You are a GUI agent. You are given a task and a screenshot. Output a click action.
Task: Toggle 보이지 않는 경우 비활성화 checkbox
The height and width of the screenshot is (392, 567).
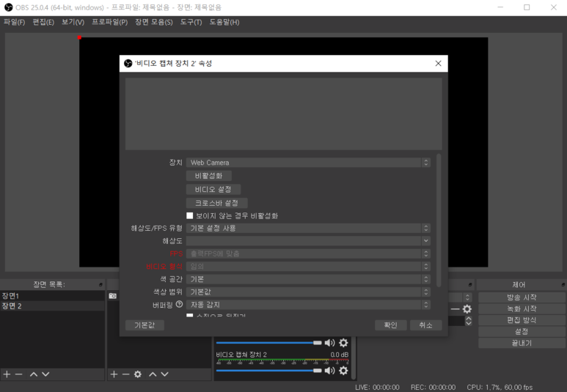[x=189, y=215]
